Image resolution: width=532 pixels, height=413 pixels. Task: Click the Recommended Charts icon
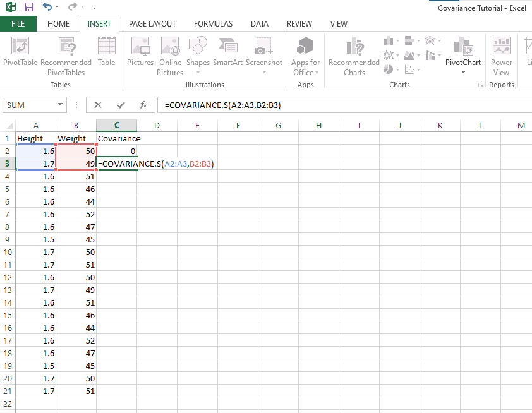354,47
